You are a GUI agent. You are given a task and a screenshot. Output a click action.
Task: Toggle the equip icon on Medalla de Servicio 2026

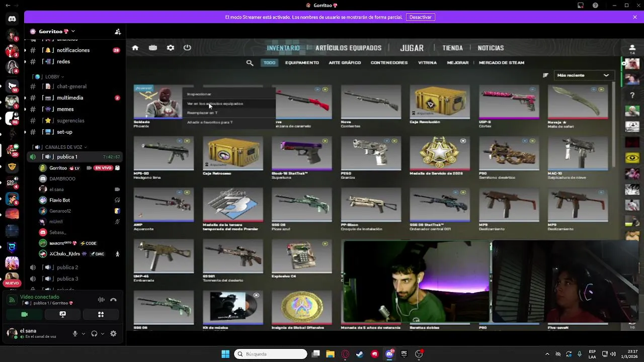click(x=463, y=141)
